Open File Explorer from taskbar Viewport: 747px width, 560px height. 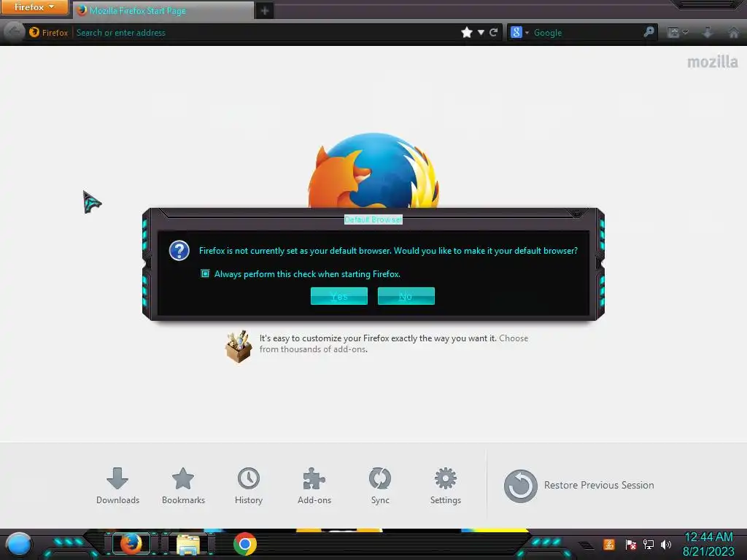click(189, 544)
